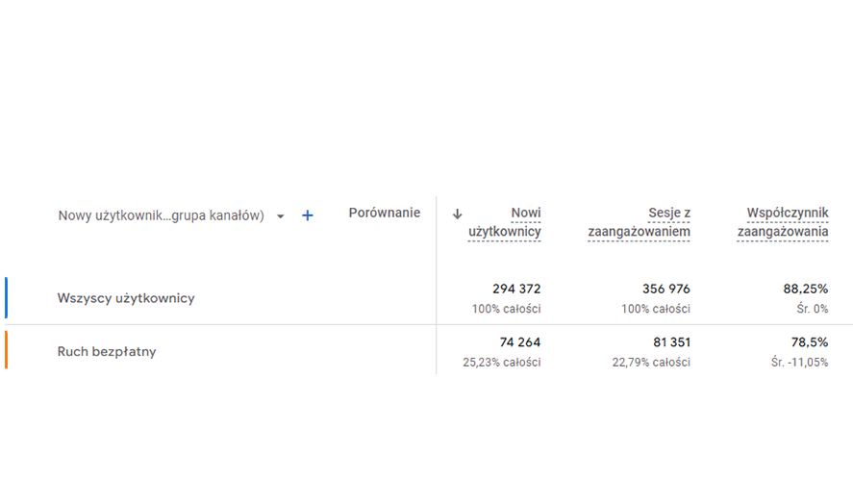Image resolution: width=853 pixels, height=504 pixels.
Task: Select the 'Nowy użytkownik…grupa kanałów' dimension picker
Action: 161,216
